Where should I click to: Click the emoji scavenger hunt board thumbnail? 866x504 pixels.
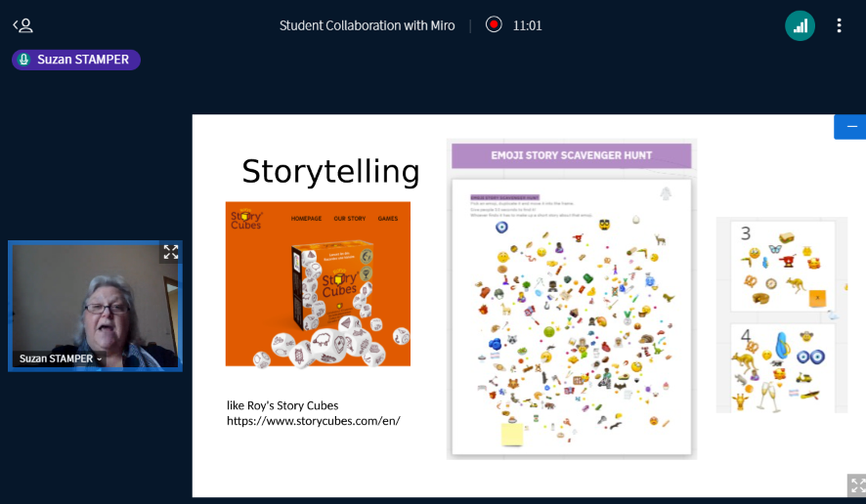click(x=571, y=316)
